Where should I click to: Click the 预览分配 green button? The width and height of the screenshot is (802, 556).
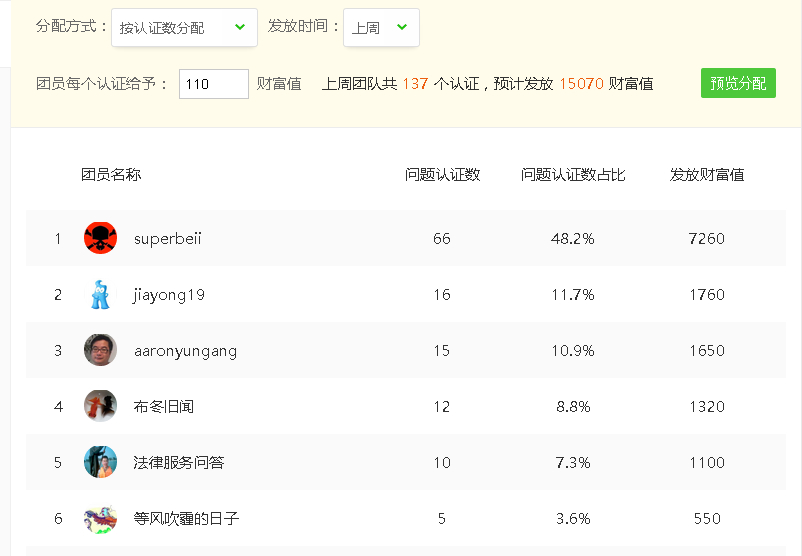[x=738, y=83]
